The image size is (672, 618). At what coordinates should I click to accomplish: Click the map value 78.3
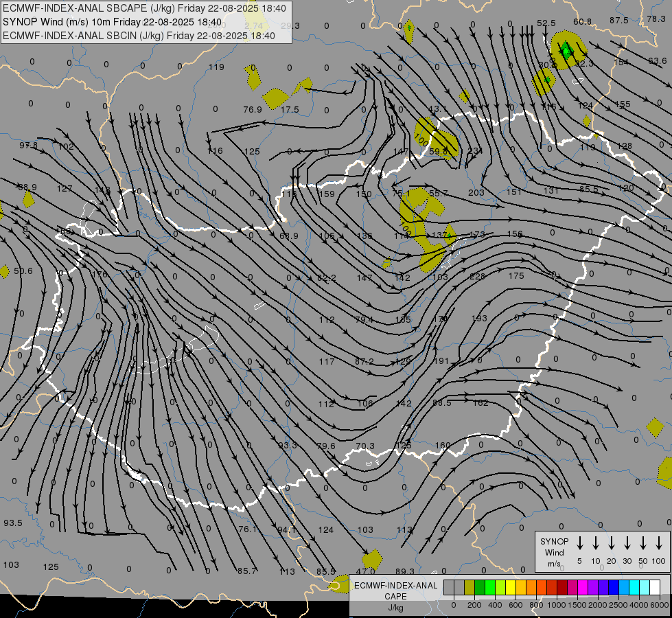point(656,19)
